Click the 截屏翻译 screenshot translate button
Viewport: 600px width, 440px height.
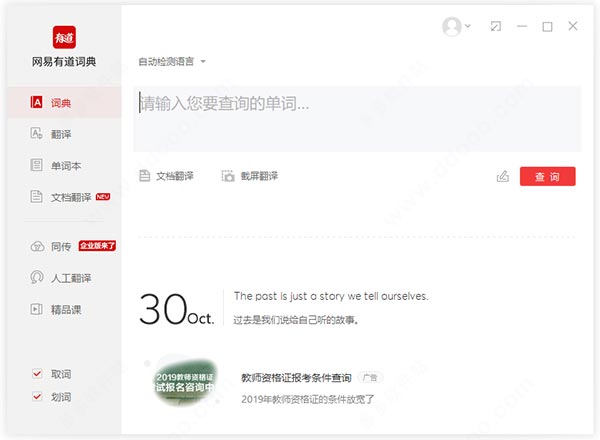(250, 176)
